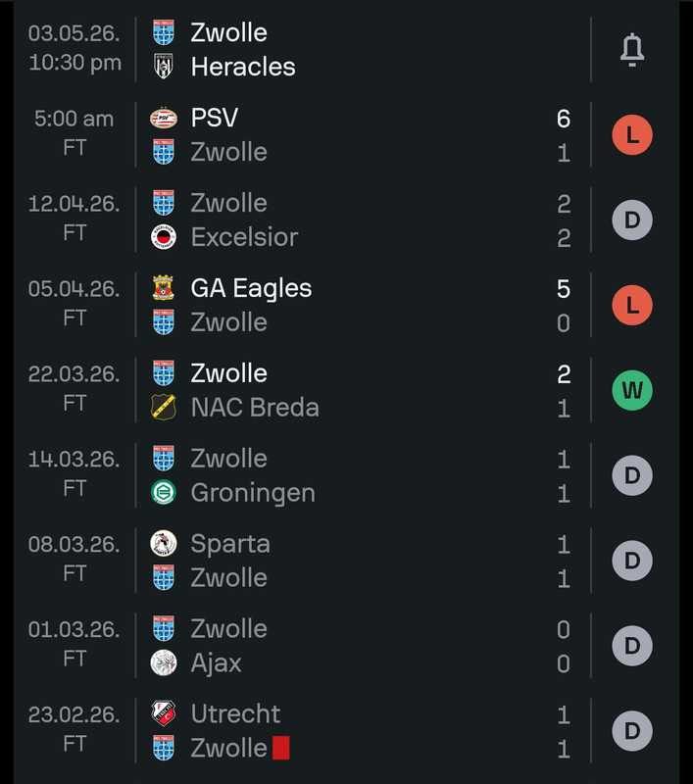Toggle notification bell for Zwolle vs Heracles
693x784 pixels.
(632, 50)
